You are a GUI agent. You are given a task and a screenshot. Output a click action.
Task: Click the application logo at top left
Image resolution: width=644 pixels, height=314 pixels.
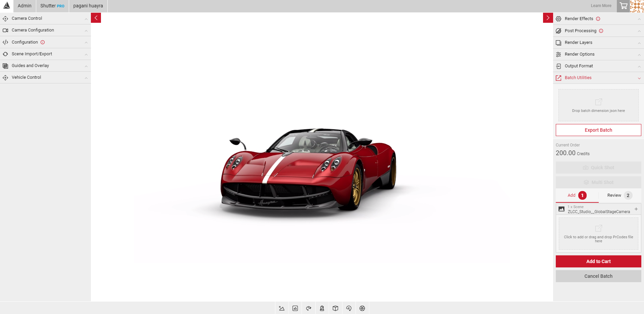click(7, 6)
